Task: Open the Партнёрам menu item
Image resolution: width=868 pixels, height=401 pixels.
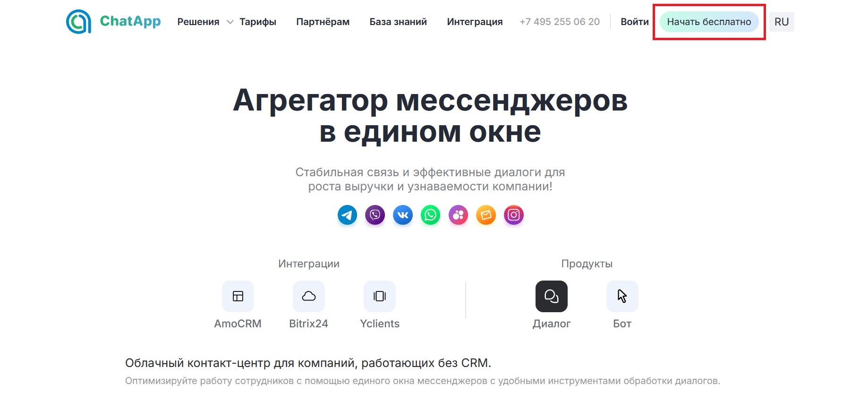Action: pyautogui.click(x=323, y=22)
